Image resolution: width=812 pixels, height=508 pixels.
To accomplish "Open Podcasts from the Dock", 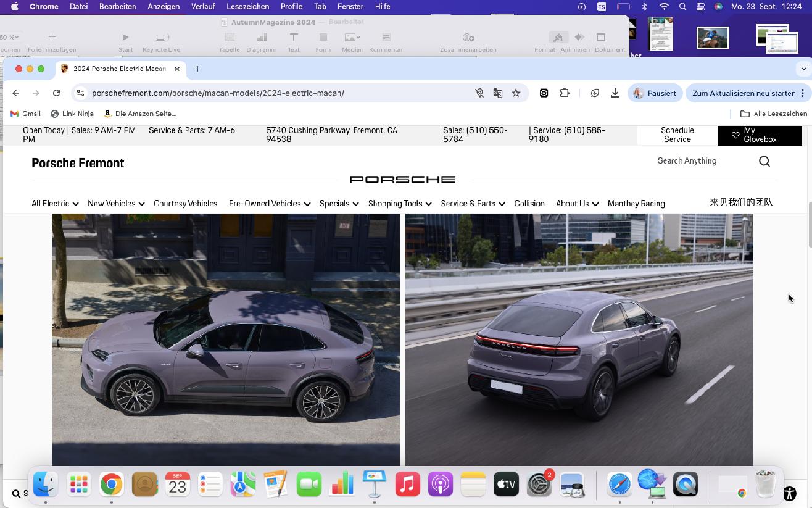I will [441, 485].
